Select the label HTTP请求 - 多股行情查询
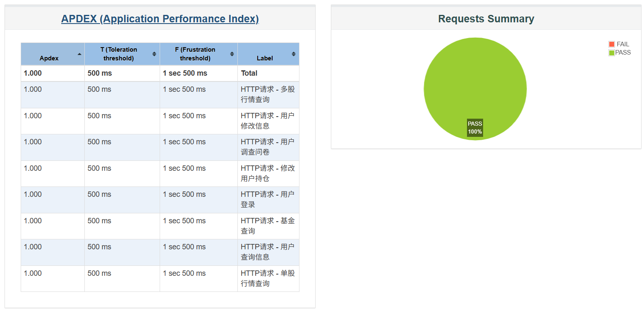644x313 pixels. 268,95
